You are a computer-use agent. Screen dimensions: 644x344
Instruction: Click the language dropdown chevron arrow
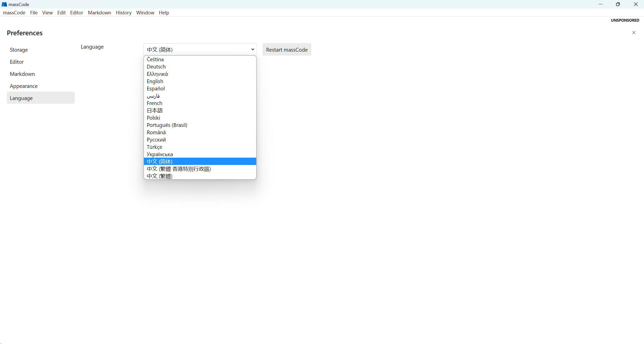[x=252, y=49]
